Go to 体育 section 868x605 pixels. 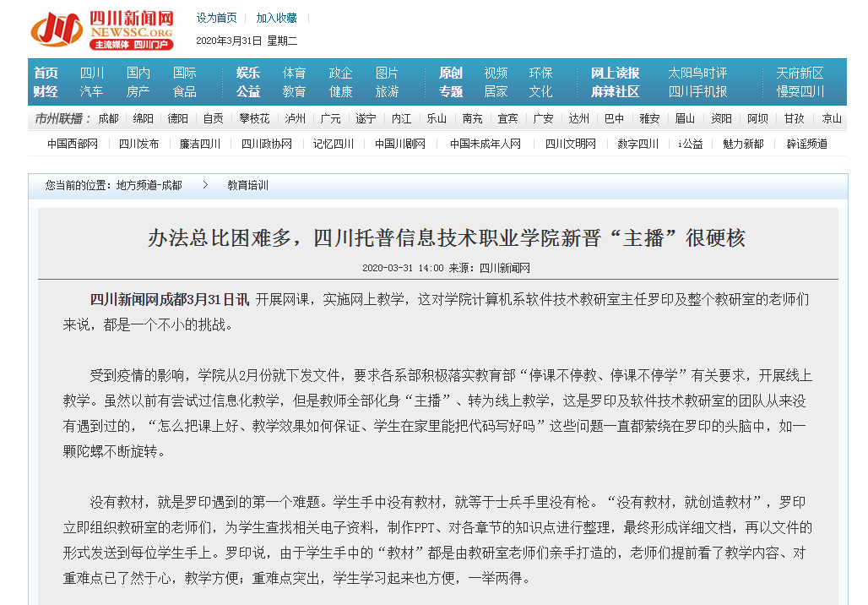tap(295, 74)
